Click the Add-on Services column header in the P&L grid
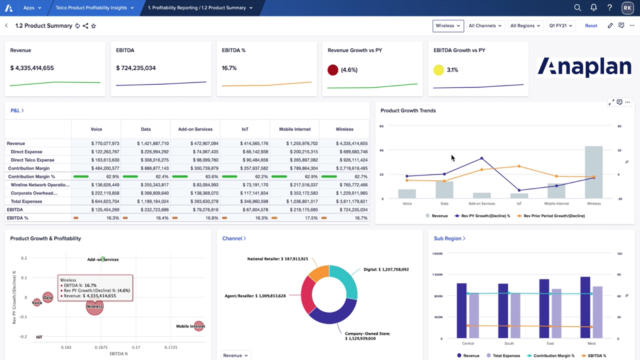Image resolution: width=640 pixels, height=360 pixels. (195, 129)
